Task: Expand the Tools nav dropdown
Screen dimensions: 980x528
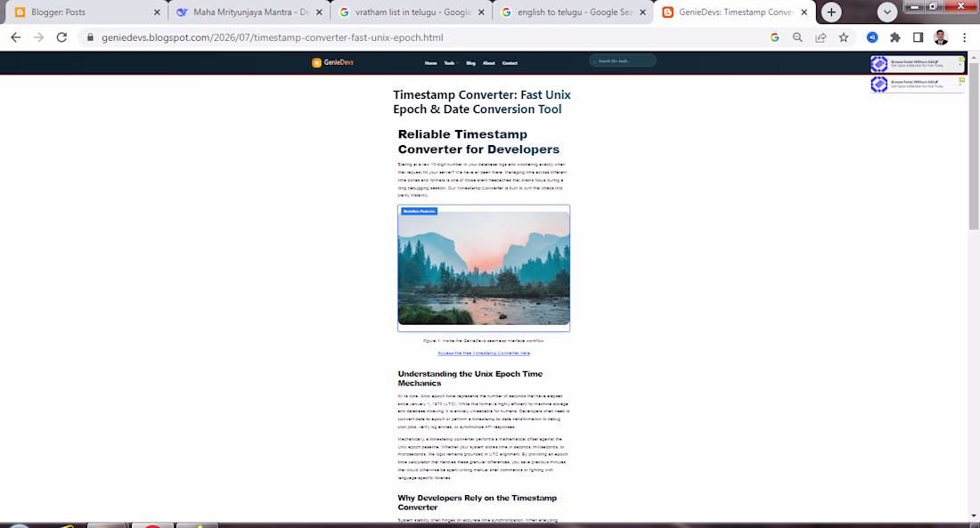Action: 451,63
